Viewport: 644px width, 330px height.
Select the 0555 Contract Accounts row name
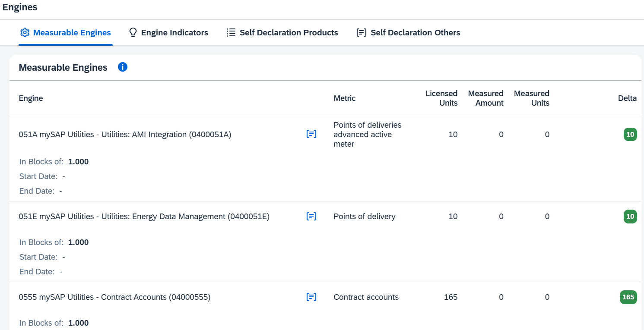click(x=114, y=297)
